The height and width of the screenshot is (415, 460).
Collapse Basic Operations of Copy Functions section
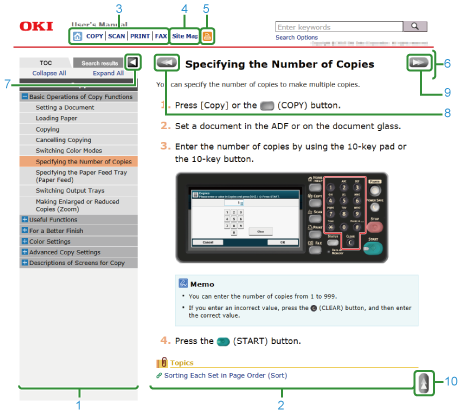tap(25, 97)
